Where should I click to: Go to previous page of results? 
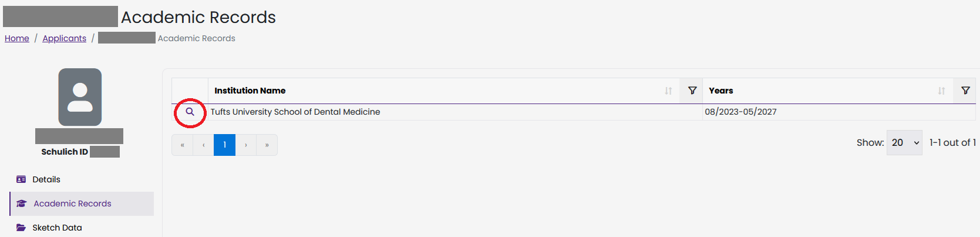204,145
